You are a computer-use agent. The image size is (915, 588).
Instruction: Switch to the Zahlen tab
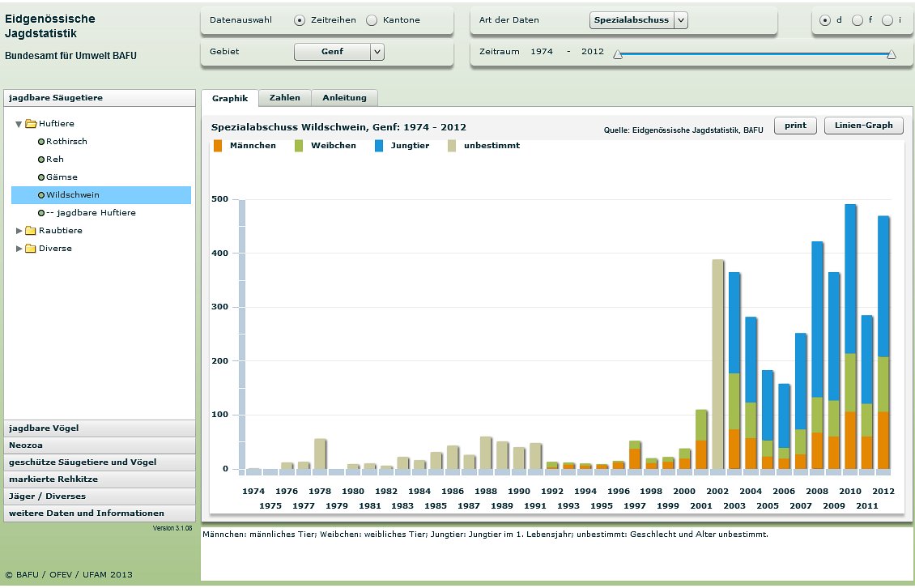285,98
